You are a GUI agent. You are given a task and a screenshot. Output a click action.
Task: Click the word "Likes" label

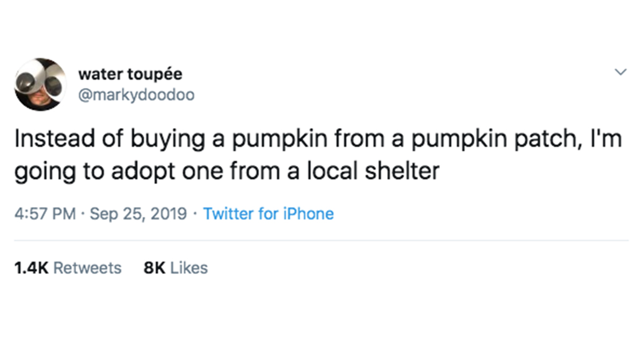tap(189, 268)
